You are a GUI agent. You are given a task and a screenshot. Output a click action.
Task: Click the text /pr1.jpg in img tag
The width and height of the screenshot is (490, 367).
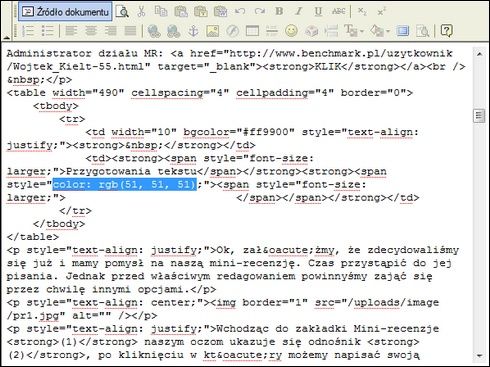[33, 315]
